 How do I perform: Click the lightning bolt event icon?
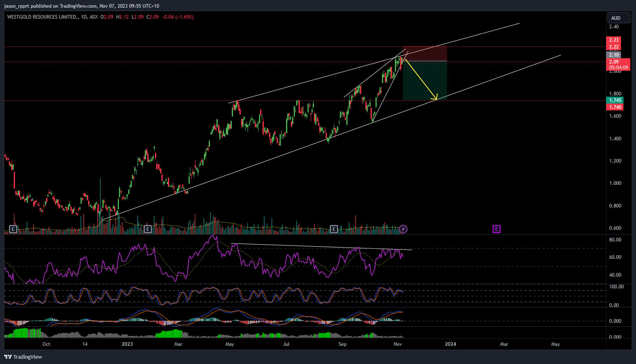click(403, 229)
